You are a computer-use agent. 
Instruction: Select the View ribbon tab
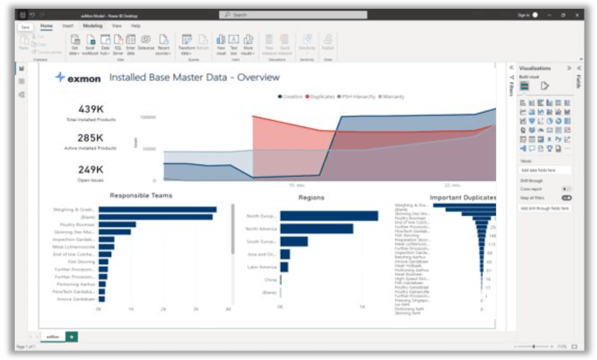pos(117,26)
